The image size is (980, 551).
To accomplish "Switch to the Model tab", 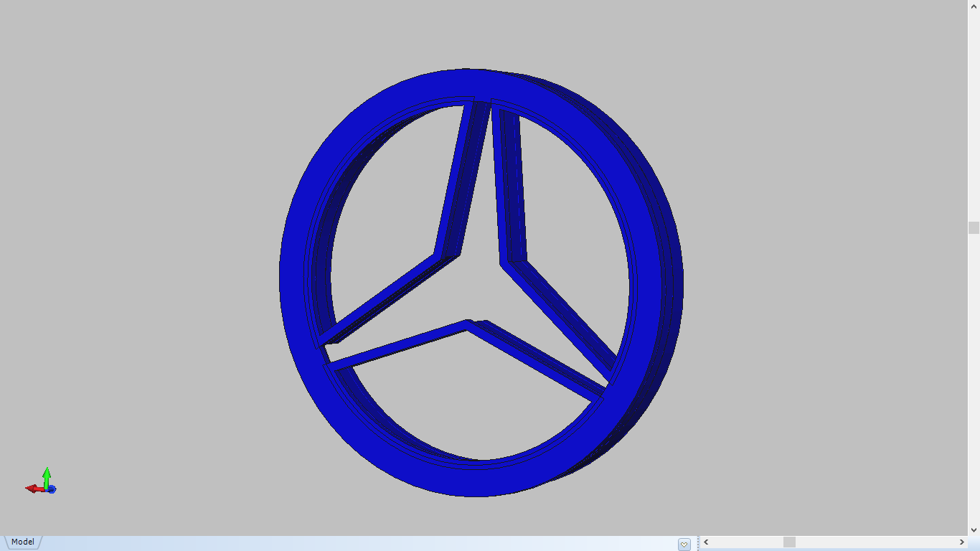I will pyautogui.click(x=22, y=542).
